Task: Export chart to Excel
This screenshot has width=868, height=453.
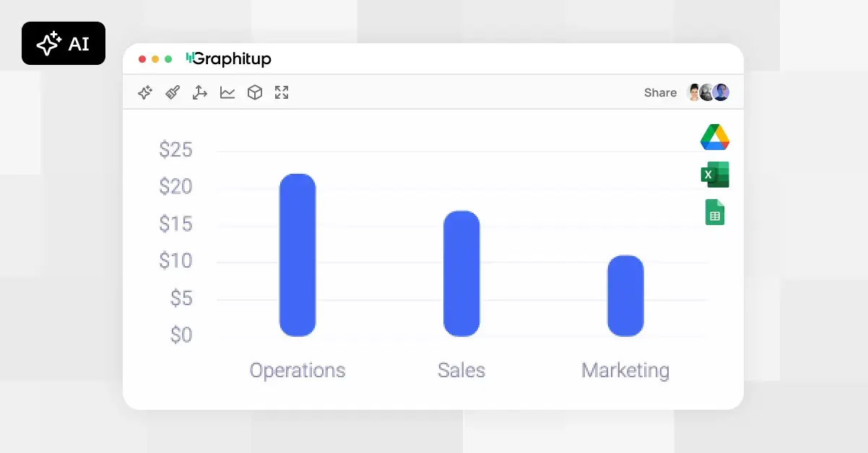Action: [x=715, y=175]
